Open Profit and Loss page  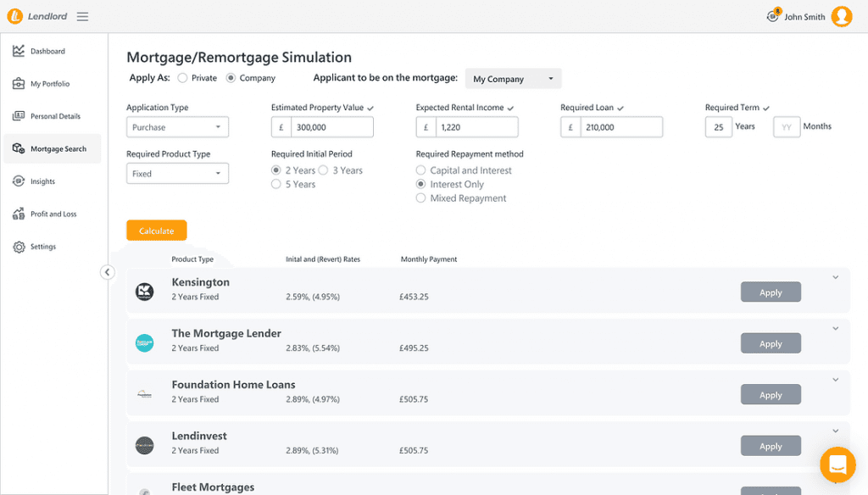tap(53, 214)
